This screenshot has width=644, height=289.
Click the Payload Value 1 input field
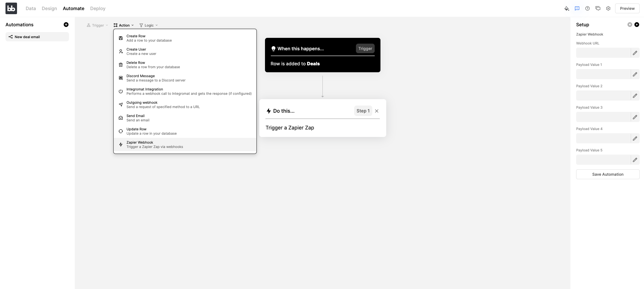tap(603, 74)
